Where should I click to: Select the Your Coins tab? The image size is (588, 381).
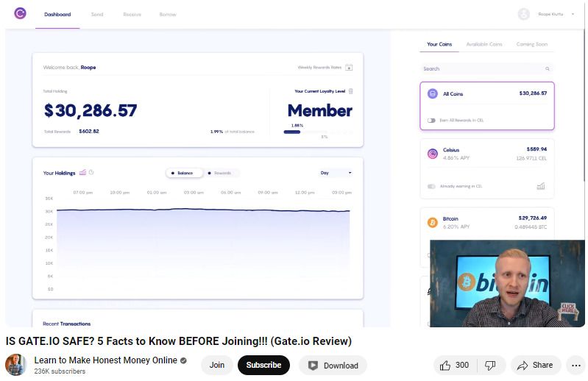tap(439, 44)
